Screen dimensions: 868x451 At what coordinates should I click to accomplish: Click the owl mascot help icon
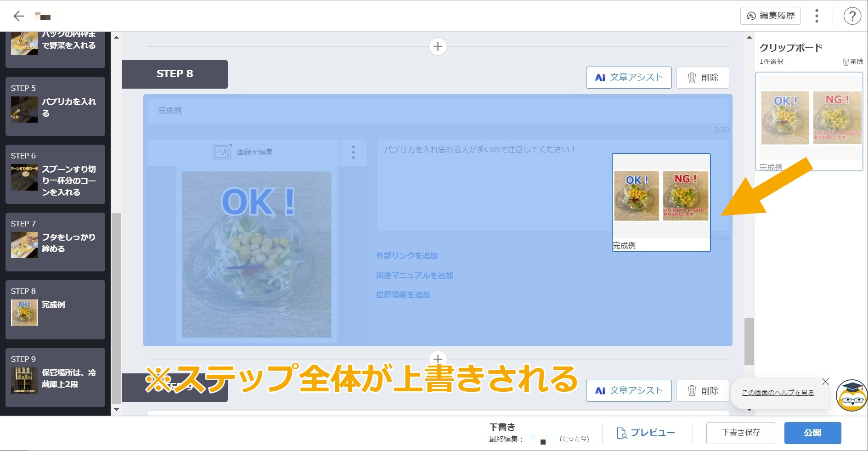tap(851, 395)
